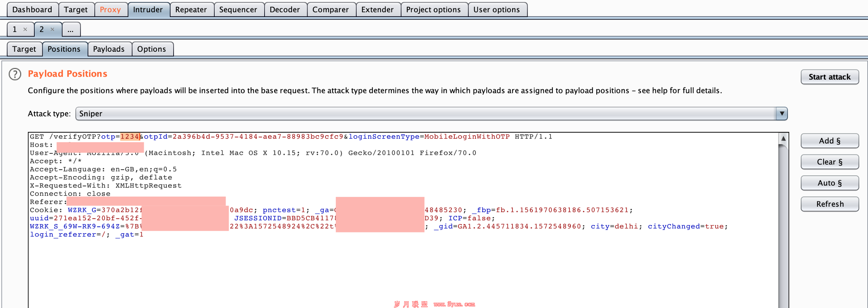
Task: Click the Refresh button
Action: [830, 204]
